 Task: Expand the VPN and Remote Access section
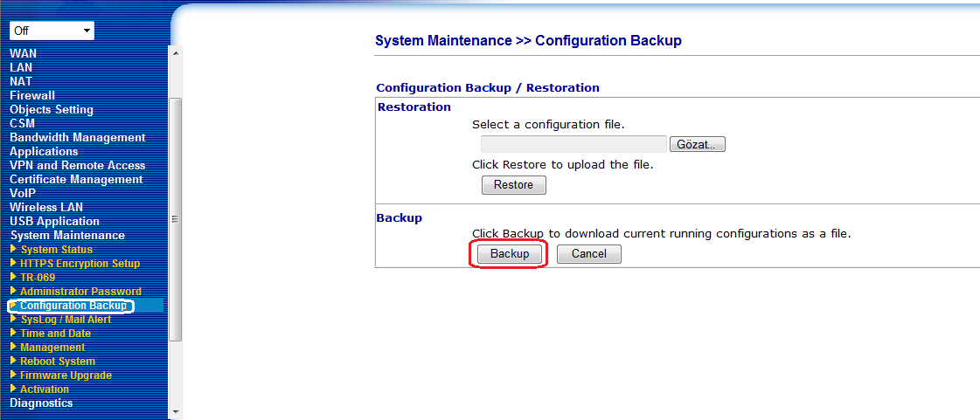tap(77, 165)
